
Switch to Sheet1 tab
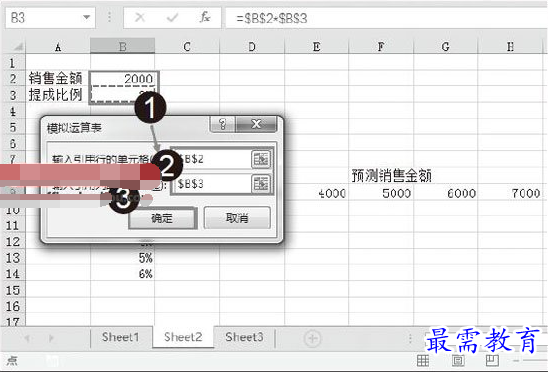tap(121, 337)
